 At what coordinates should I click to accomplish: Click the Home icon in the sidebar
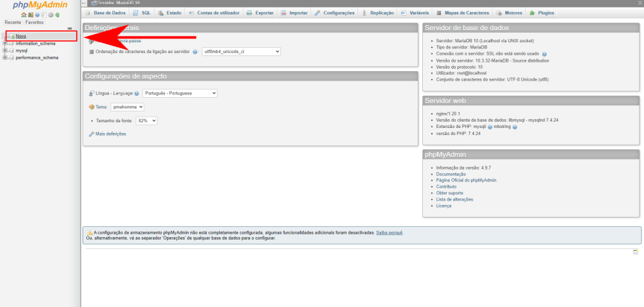[23, 14]
